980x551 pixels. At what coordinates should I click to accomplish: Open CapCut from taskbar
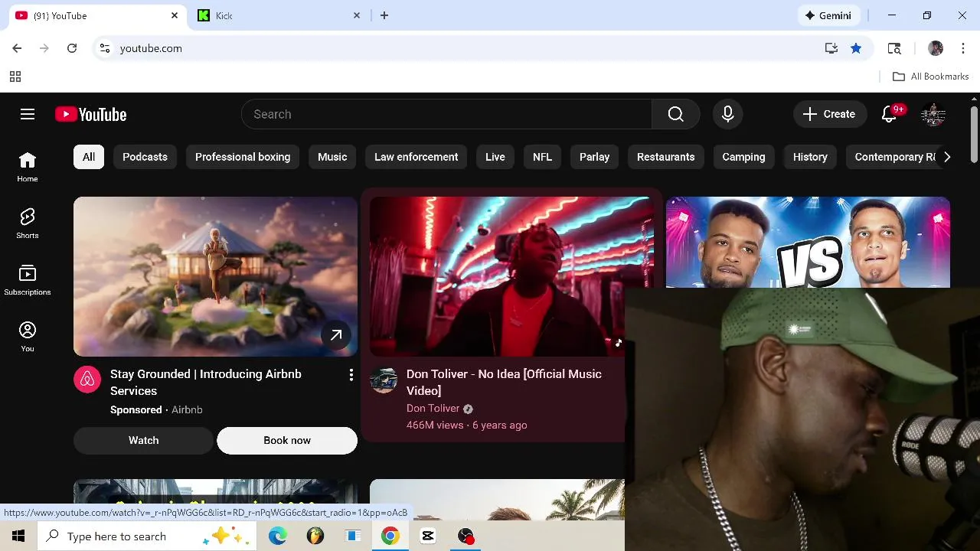428,536
